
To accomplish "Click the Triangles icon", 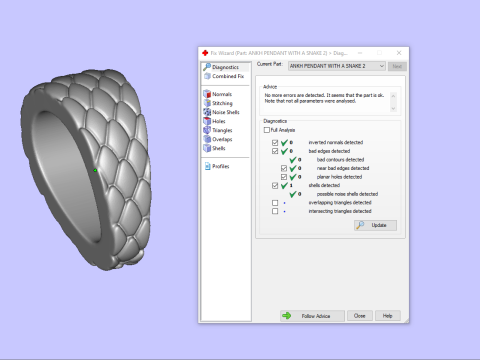I will coord(207,130).
